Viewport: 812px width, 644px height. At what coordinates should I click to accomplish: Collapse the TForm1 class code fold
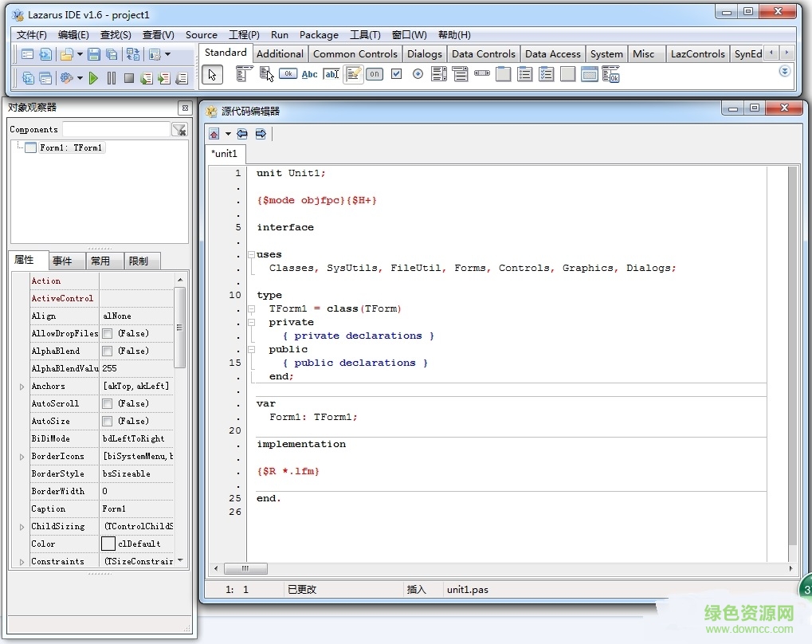pos(251,308)
